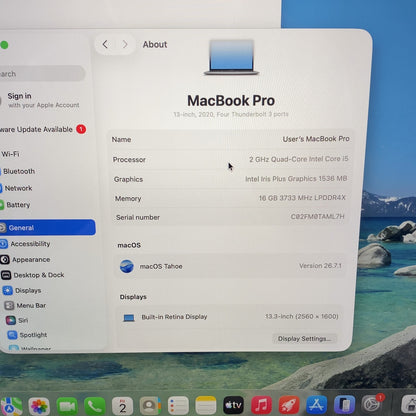Open the Calendar app in Dock
Viewport: 416px width, 416px height.
pos(122,406)
